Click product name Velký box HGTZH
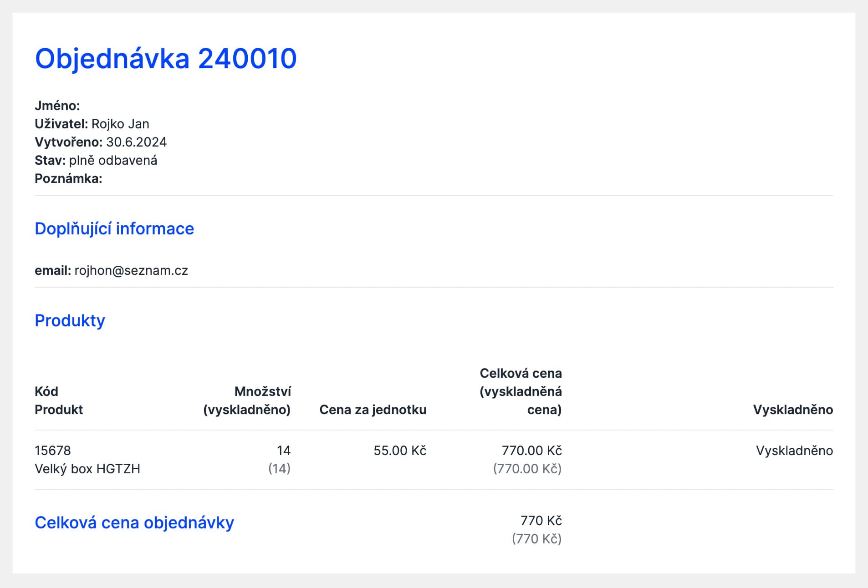The image size is (868, 588). [87, 469]
